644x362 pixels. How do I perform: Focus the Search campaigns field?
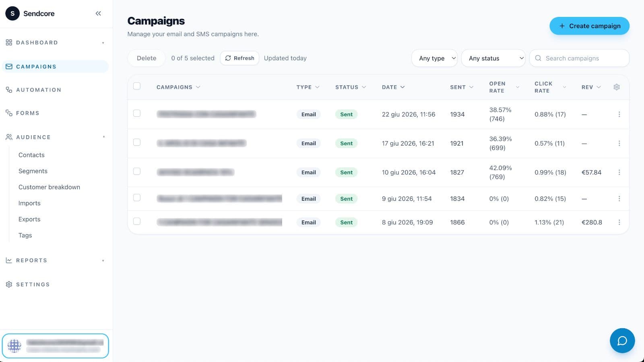(x=579, y=58)
